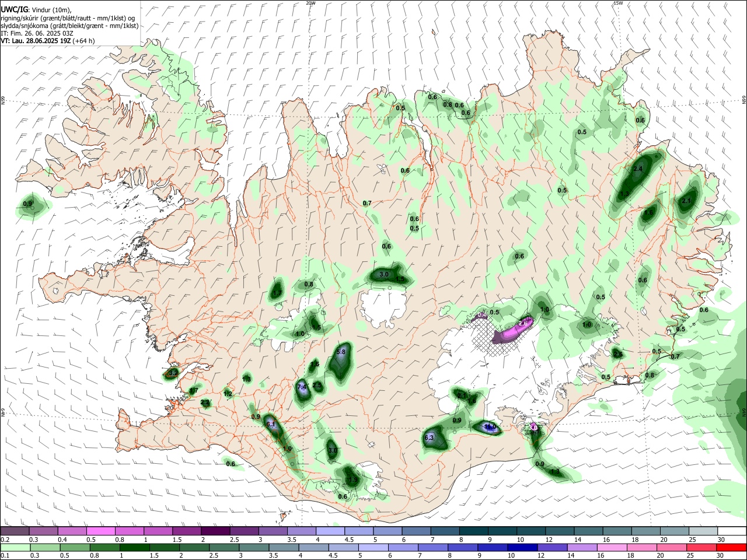Click the 1.4 value off the southeast coast
Image resolution: width=747 pixels, height=560 pixels.
click(555, 471)
